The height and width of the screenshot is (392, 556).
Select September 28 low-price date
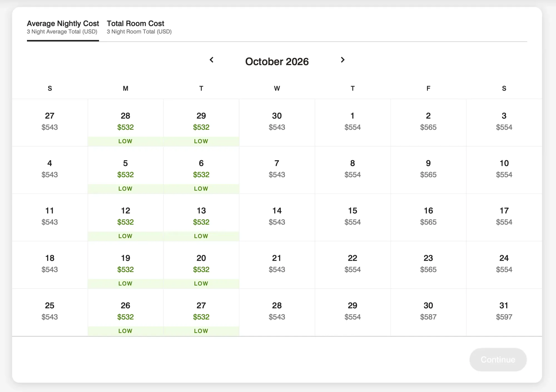pos(126,123)
